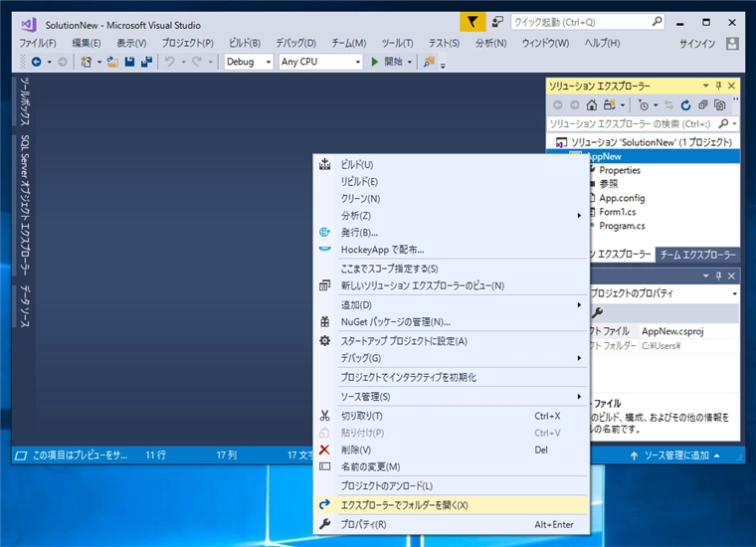Switch to チーム エクスプローラー tab
756x547 pixels.
point(697,255)
